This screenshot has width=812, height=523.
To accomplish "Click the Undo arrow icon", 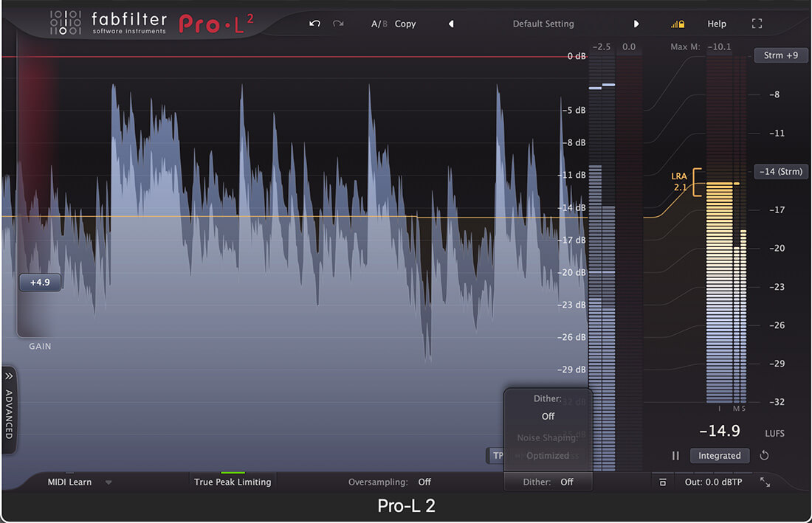I will [x=314, y=24].
